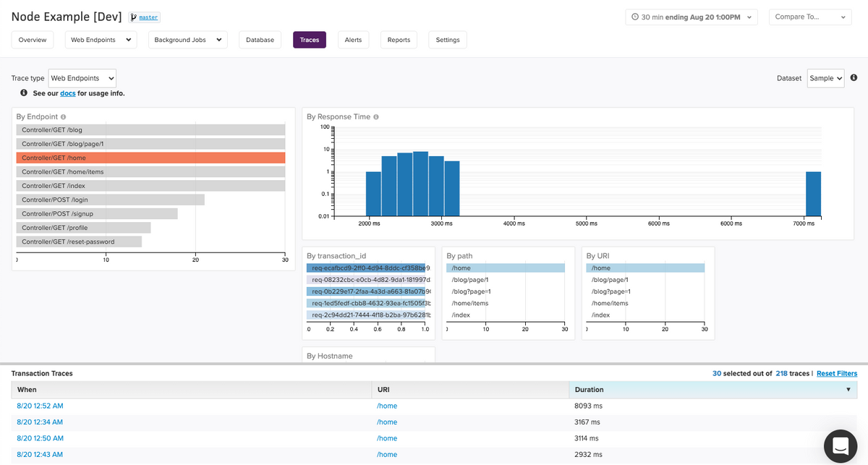Click the sort triangle on the Duration column
Image resolution: width=868 pixels, height=465 pixels.
click(848, 389)
